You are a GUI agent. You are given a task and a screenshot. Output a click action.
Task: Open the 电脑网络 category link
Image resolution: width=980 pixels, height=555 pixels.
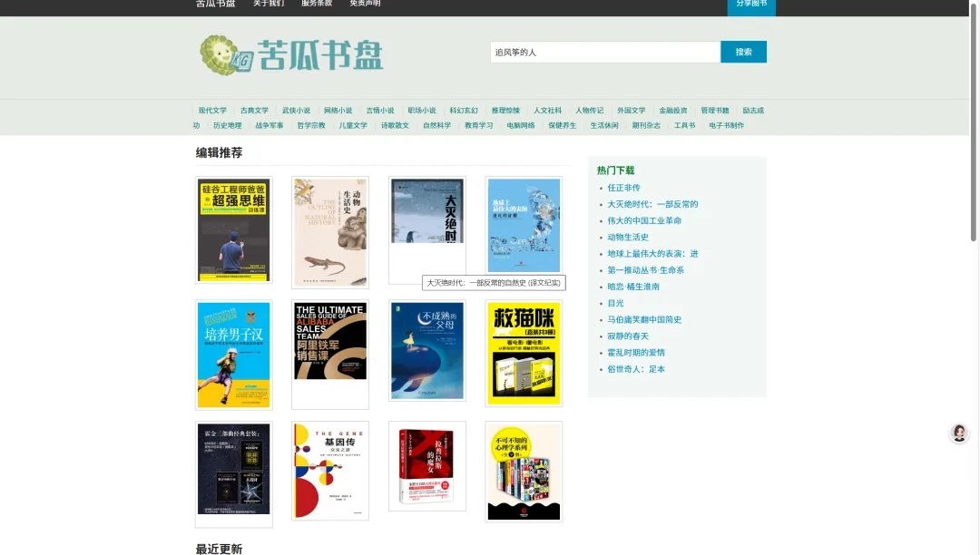coord(521,125)
